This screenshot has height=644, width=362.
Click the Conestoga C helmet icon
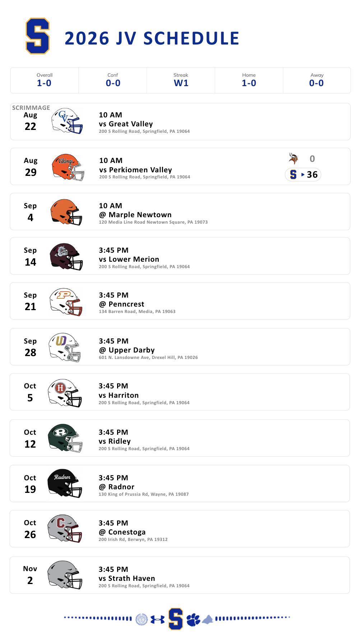tap(65, 528)
